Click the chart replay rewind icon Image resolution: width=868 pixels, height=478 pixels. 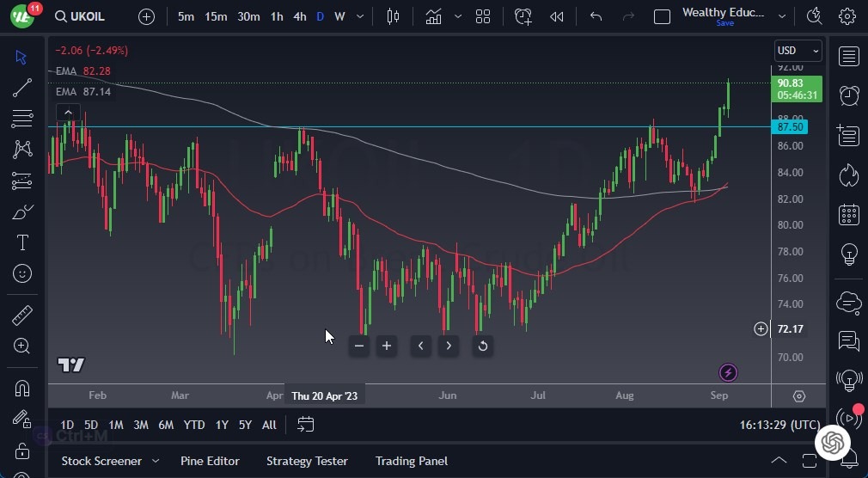tap(557, 16)
